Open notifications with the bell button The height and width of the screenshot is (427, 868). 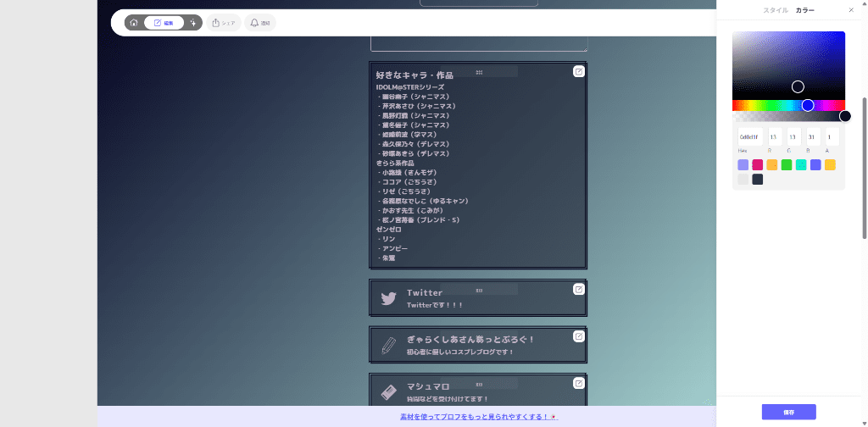[x=259, y=23]
